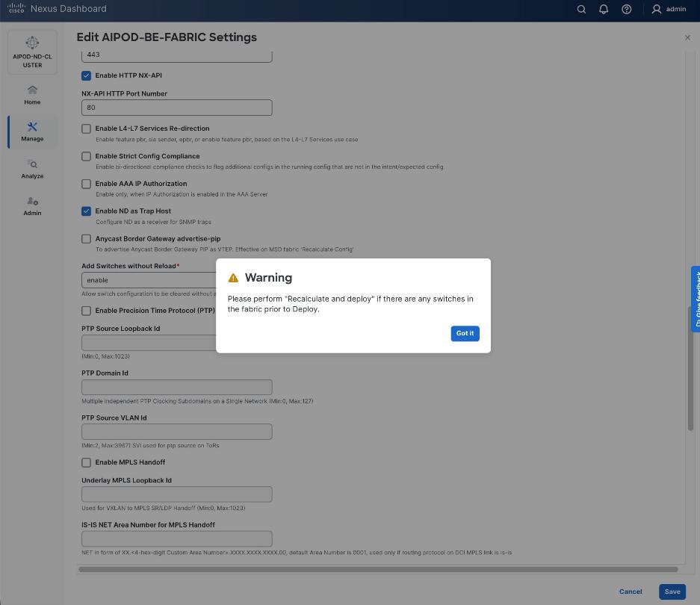This screenshot has width=700, height=605.
Task: Open the help icon in the header
Action: [626, 9]
